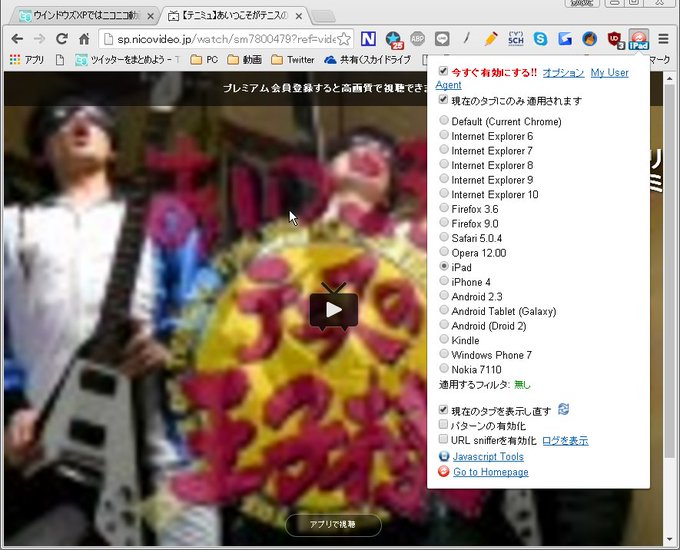
Task: Open the ABP Adblock Plus extension
Action: tap(417, 39)
